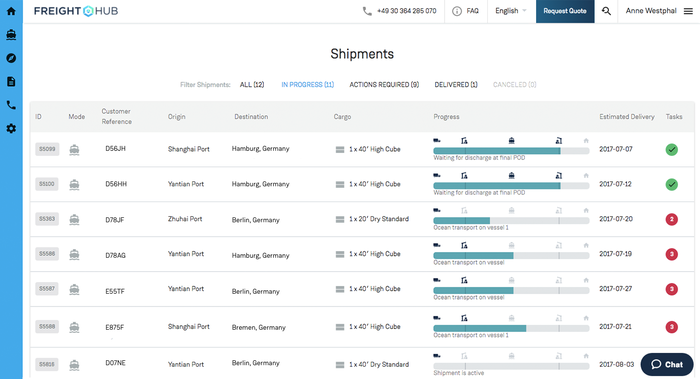
Task: Open the documents icon in the sidebar
Action: point(11,82)
